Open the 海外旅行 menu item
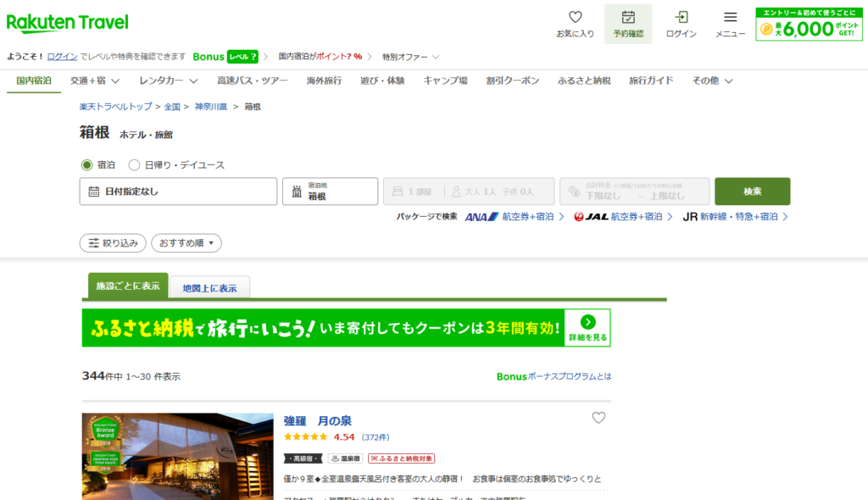This screenshot has width=868, height=500. click(x=324, y=81)
